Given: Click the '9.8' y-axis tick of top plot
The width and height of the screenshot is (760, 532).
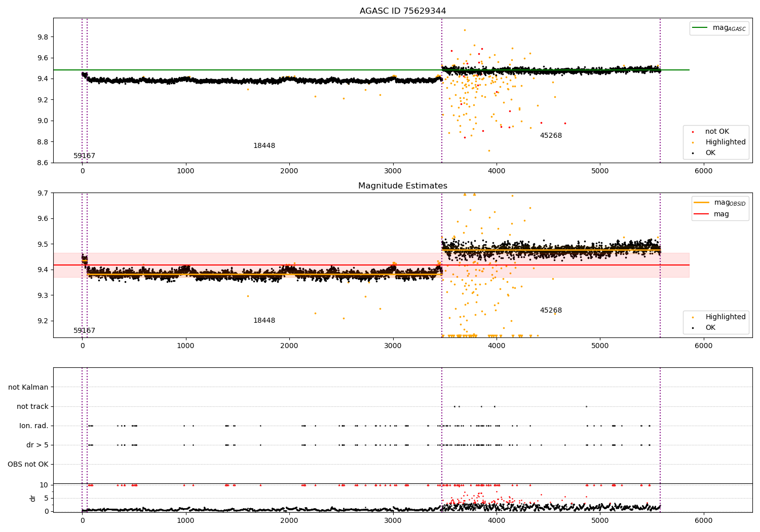Looking at the screenshot, I should [43, 37].
